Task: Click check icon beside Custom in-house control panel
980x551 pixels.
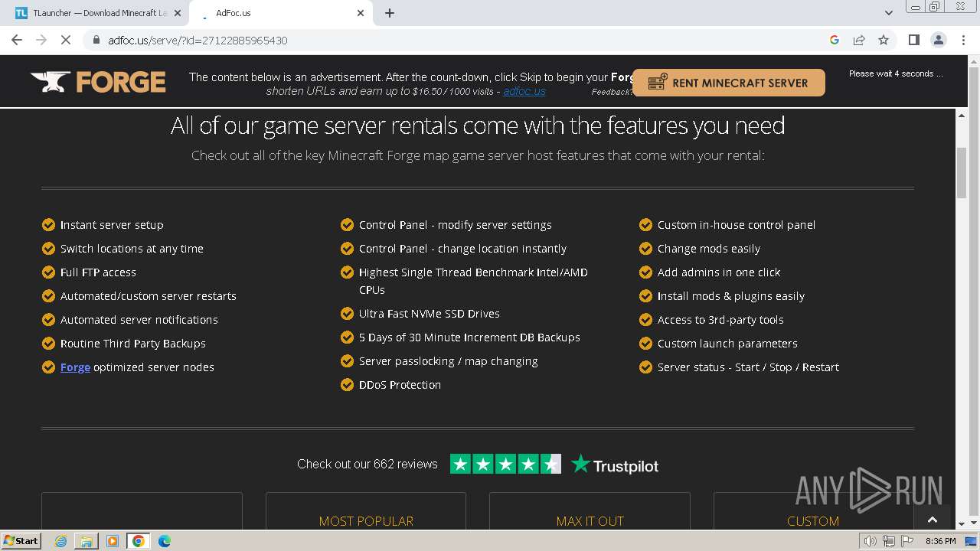Action: [x=645, y=224]
